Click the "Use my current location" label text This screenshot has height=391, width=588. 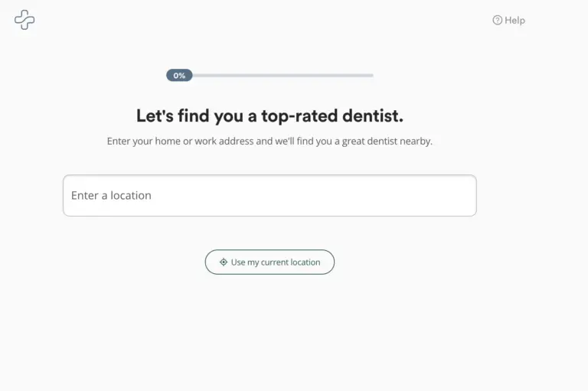point(276,262)
